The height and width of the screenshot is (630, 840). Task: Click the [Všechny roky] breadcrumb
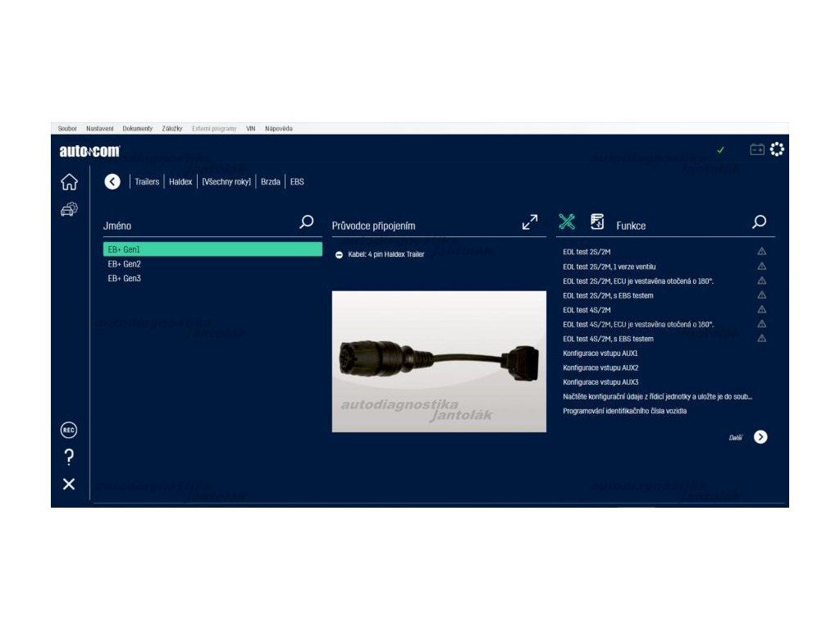[x=226, y=181]
